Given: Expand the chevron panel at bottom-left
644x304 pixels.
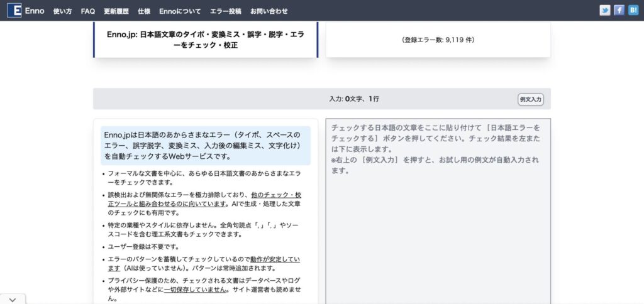Looking at the screenshot, I should point(13,300).
